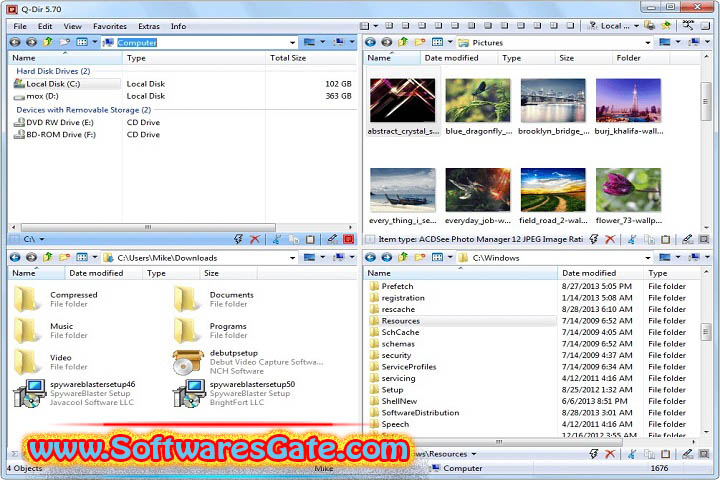
Task: Open C:\Windows address bar dropdown arrow
Action: 648,258
